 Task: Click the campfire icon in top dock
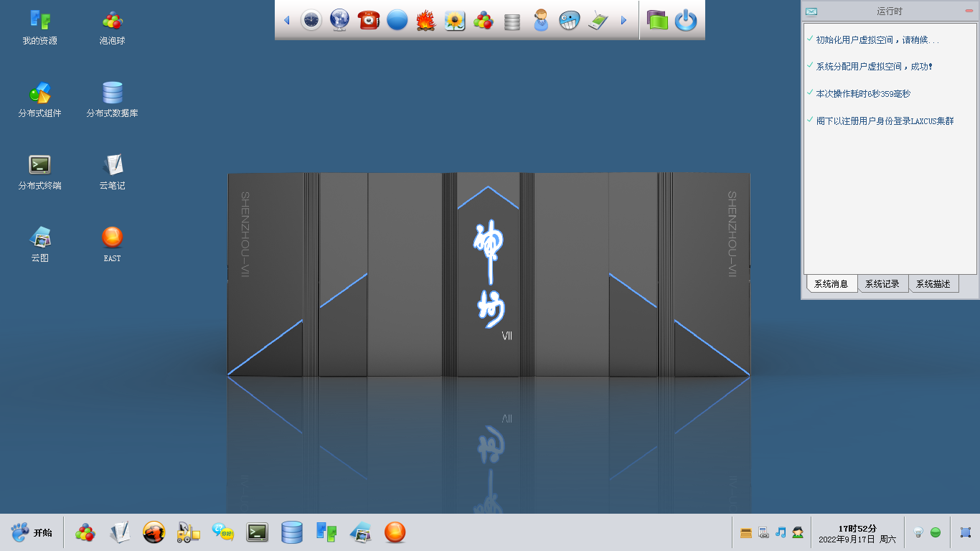tap(426, 20)
